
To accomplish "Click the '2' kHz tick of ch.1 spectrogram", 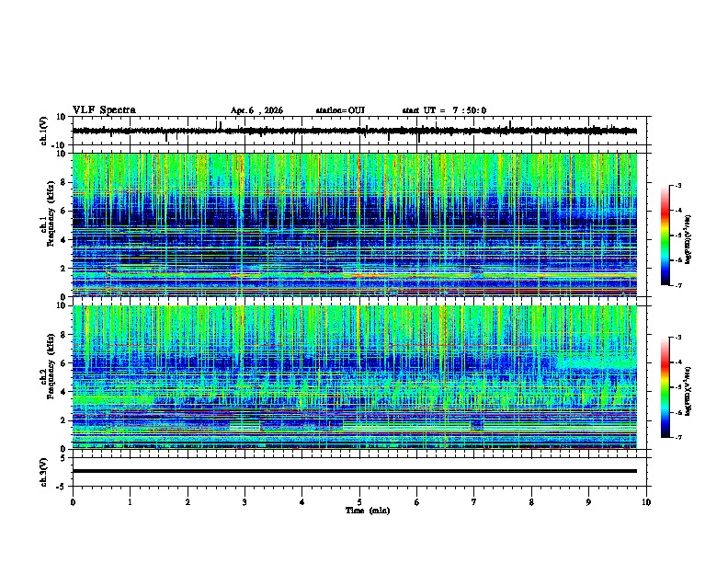I will 63,269.
